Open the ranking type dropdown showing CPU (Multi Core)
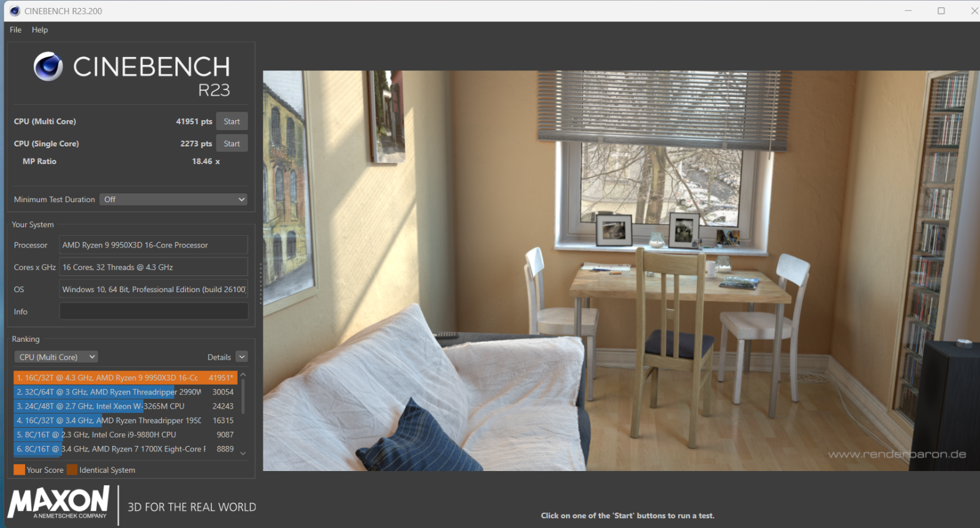980x528 pixels. (56, 357)
